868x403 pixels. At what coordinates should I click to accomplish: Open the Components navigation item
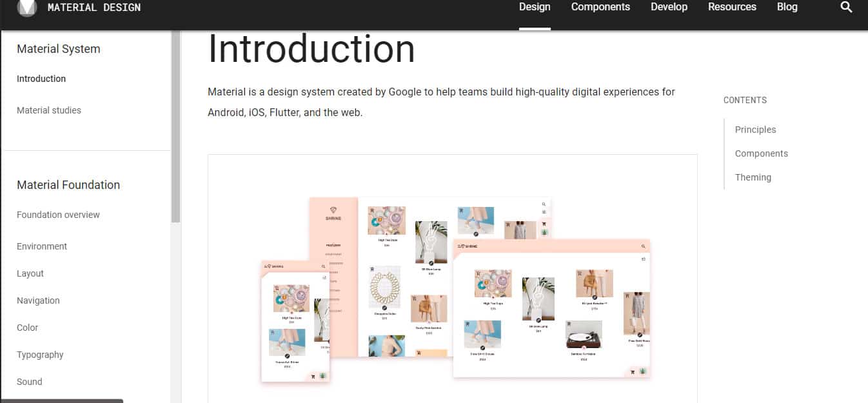(600, 7)
